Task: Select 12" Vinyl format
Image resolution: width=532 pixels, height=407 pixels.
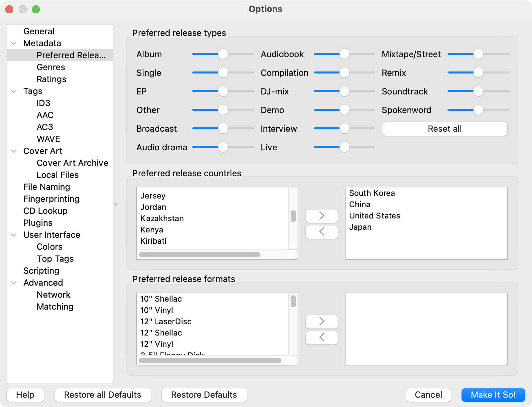Action: [212, 344]
